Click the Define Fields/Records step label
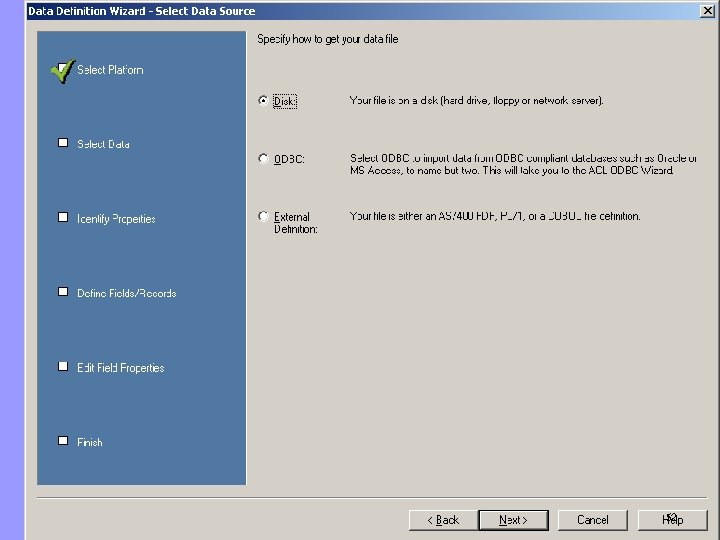 coord(127,293)
